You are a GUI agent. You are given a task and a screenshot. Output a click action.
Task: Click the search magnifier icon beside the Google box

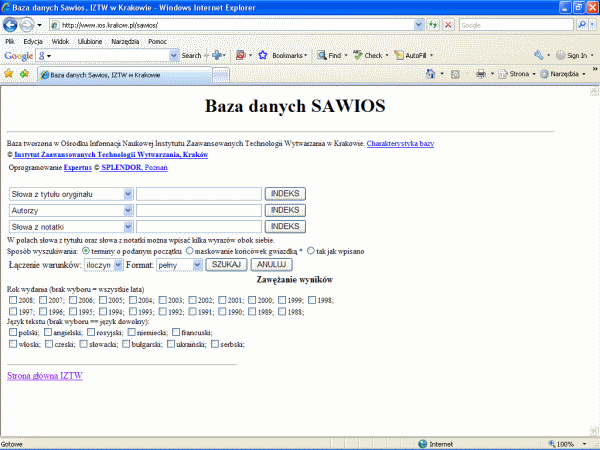582,25
